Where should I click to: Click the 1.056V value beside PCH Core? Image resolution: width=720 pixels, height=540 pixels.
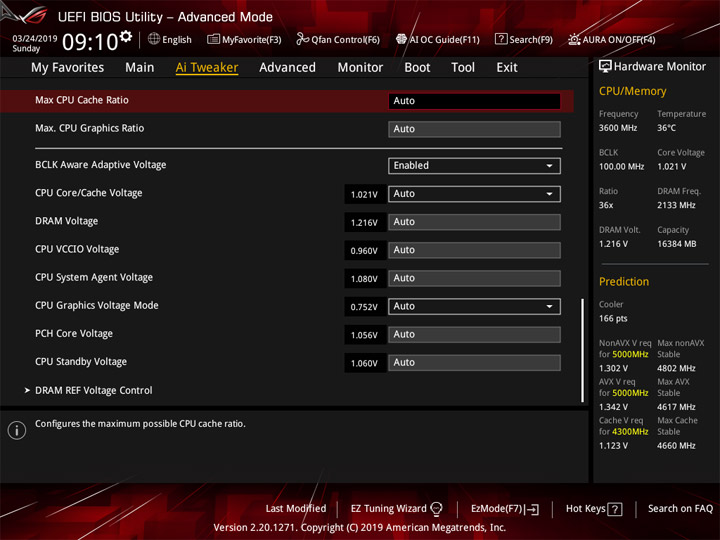pyautogui.click(x=364, y=335)
